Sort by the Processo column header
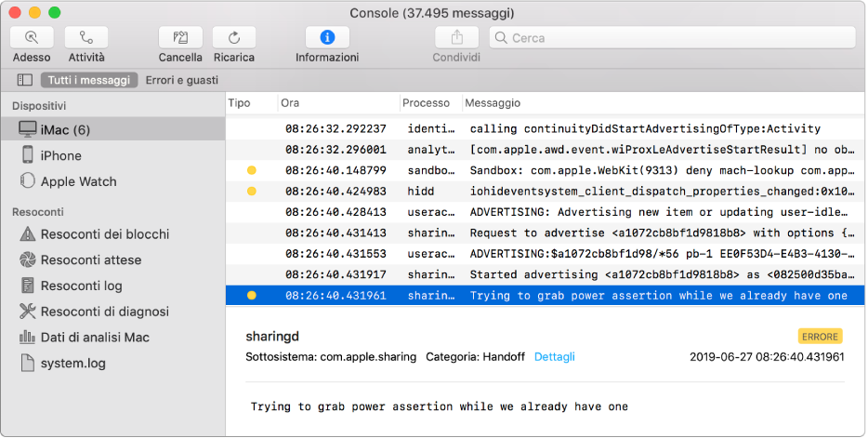Image resolution: width=868 pixels, height=438 pixels. 426,103
